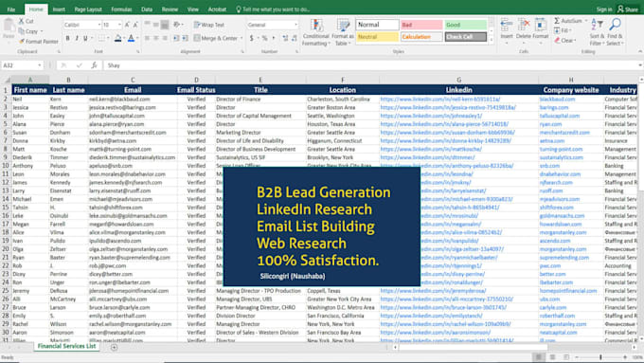Viewport: 644px width, 363px height.
Task: Click the Insert Function fx icon
Action: point(94,65)
